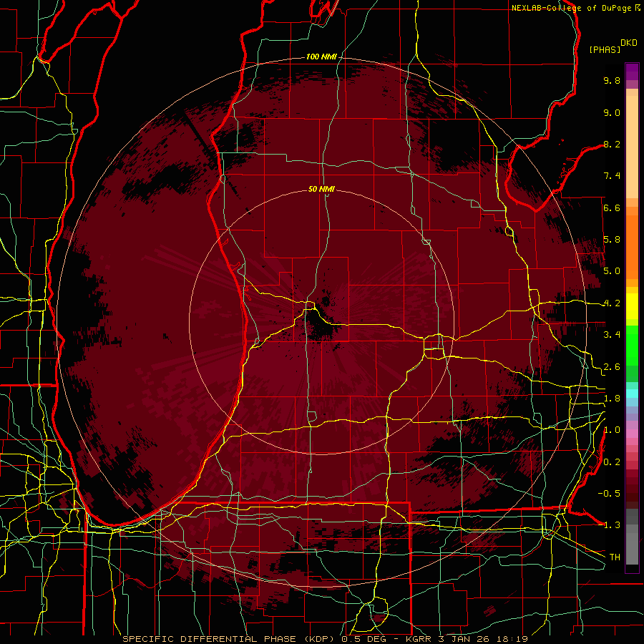This screenshot has height=644, width=644.
Task: Click the "9.8" legend value
Action: click(612, 80)
